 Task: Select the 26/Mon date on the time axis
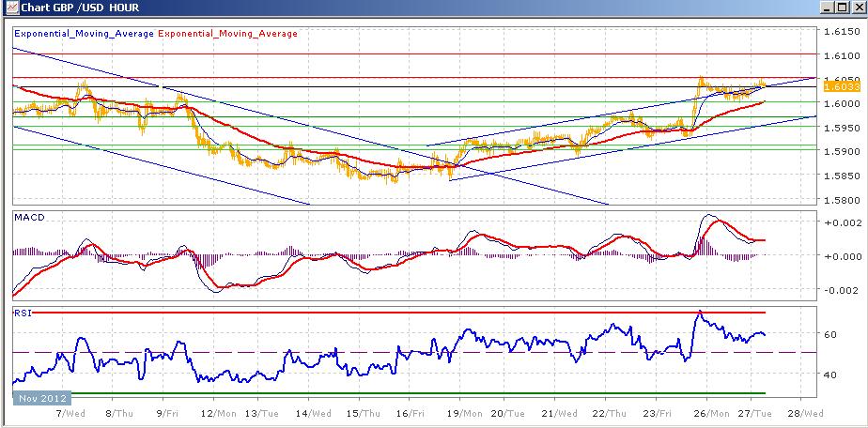pos(711,413)
